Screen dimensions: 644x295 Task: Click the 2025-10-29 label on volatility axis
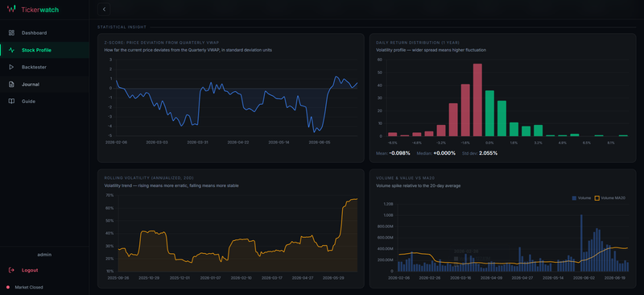pyautogui.click(x=149, y=278)
